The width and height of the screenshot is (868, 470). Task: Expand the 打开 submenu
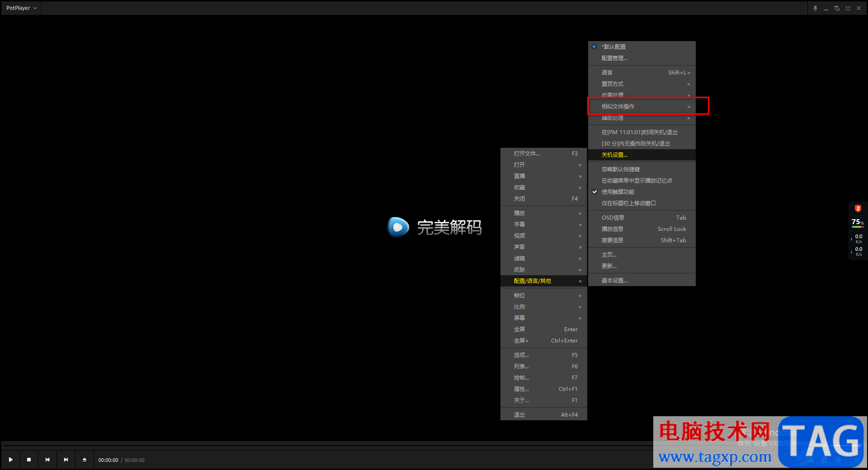point(544,165)
